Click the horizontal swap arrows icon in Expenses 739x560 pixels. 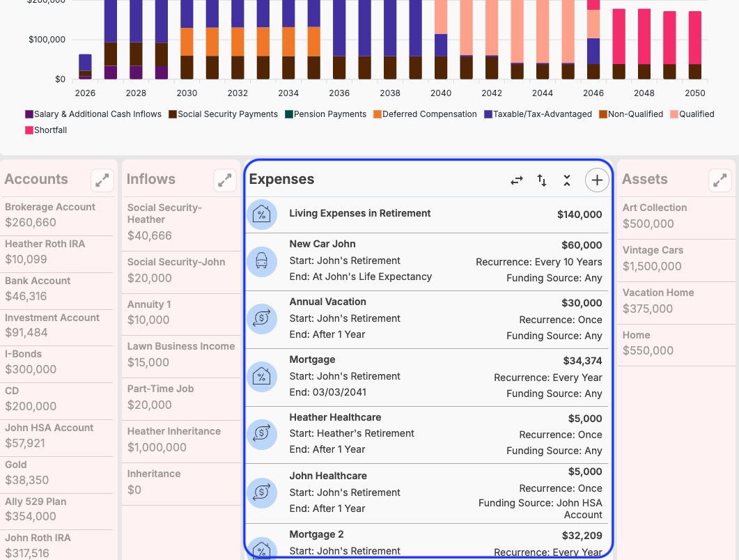tap(517, 180)
